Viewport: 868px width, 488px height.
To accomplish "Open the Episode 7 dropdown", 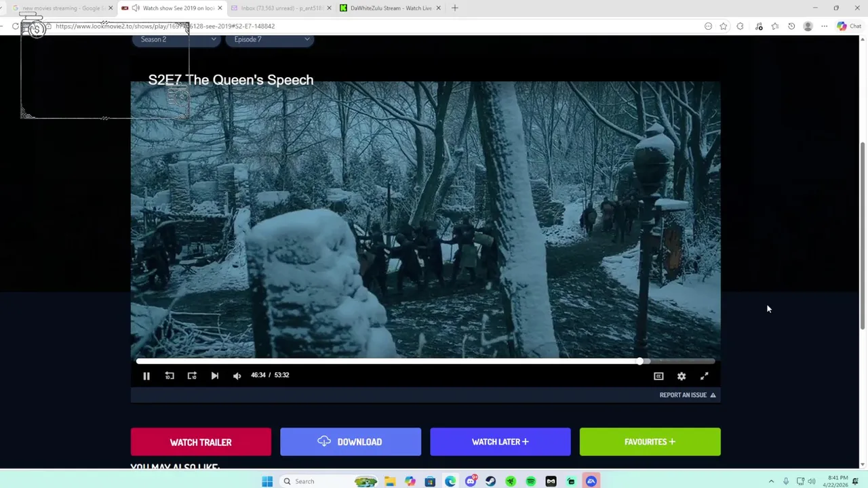I will (270, 39).
